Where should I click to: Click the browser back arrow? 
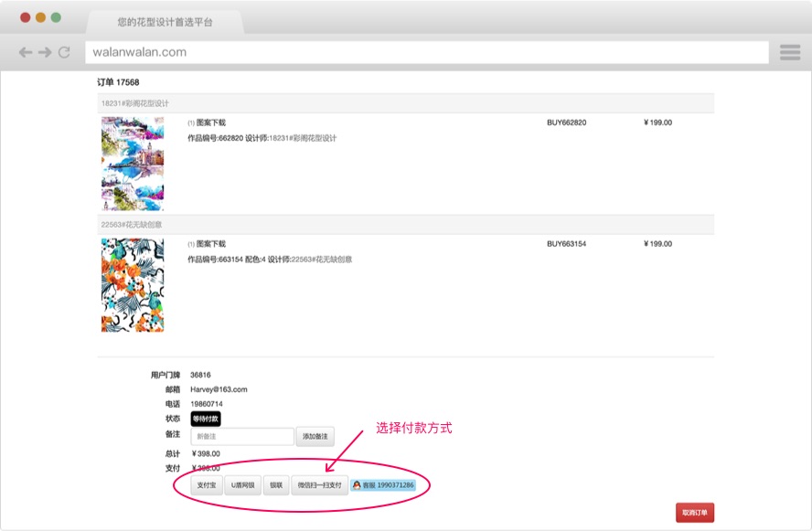[x=26, y=53]
